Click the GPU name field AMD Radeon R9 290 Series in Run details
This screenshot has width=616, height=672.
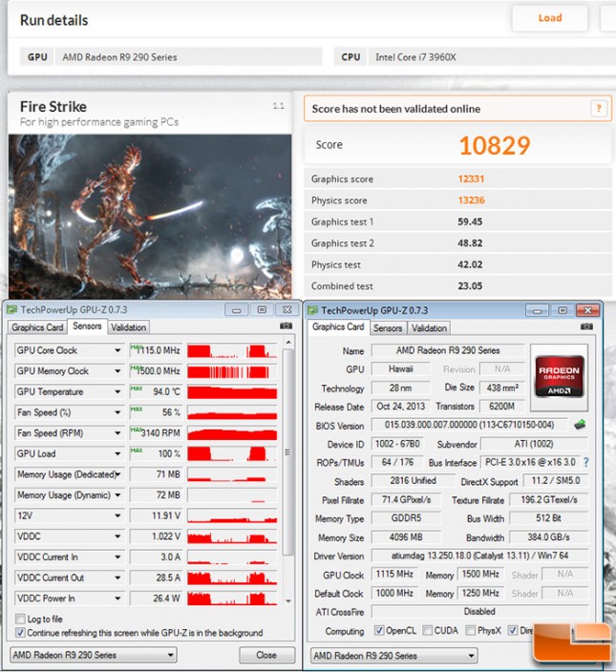[188, 57]
